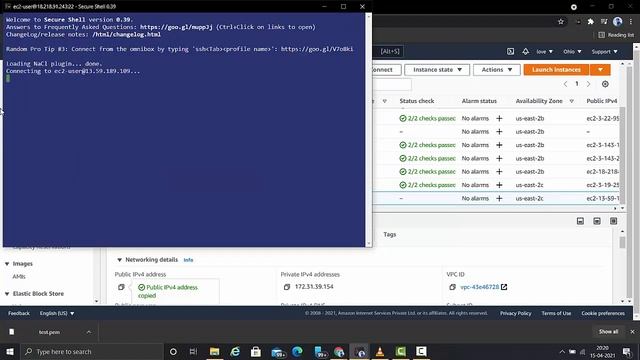Copy the public IPv4 address
640x360 pixels.
click(x=121, y=287)
